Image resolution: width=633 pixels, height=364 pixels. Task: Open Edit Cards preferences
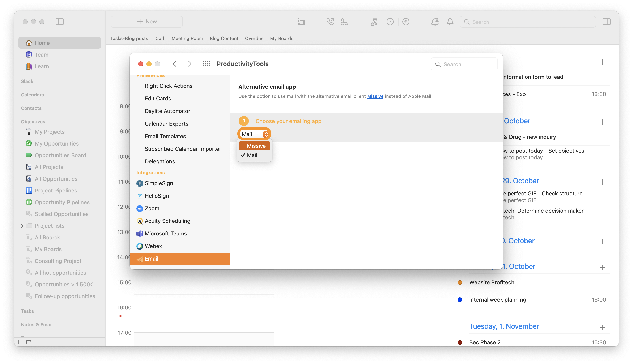click(180, 99)
